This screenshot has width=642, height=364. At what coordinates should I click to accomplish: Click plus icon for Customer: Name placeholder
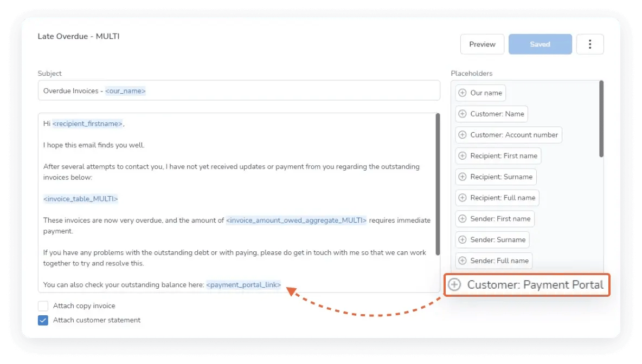463,114
